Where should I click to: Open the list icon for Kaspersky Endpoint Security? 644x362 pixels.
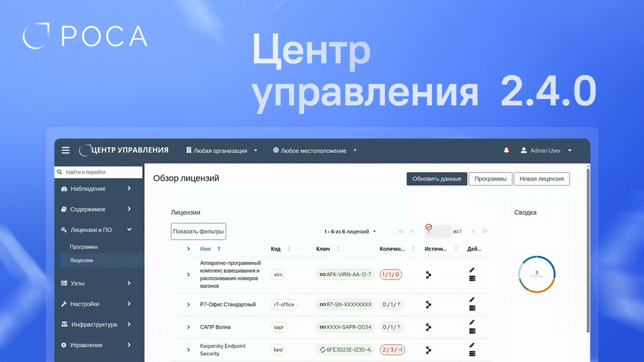(472, 354)
